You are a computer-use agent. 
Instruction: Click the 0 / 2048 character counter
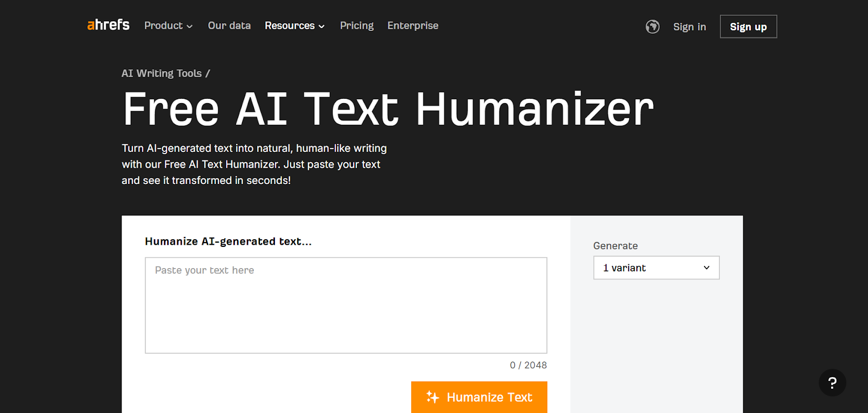(528, 365)
